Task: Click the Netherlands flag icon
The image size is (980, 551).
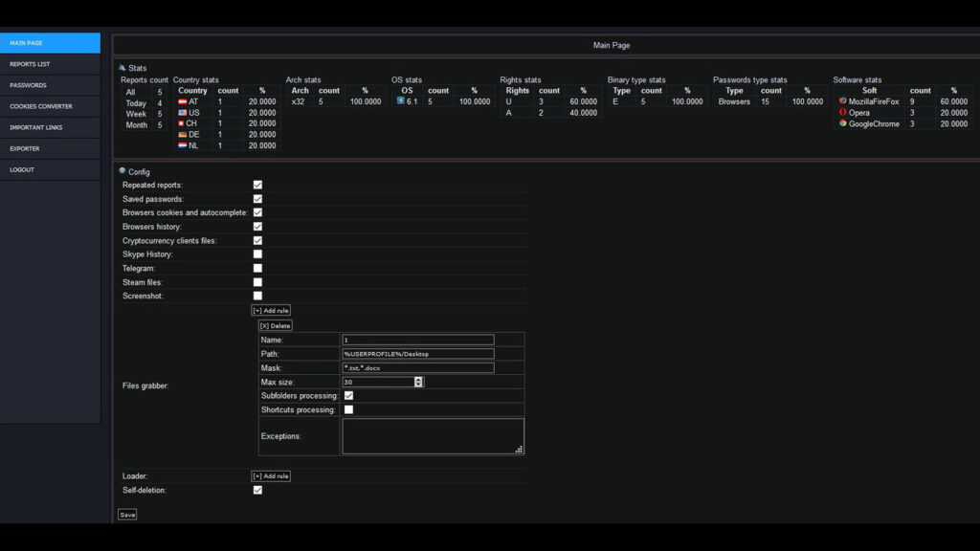Action: click(x=183, y=145)
